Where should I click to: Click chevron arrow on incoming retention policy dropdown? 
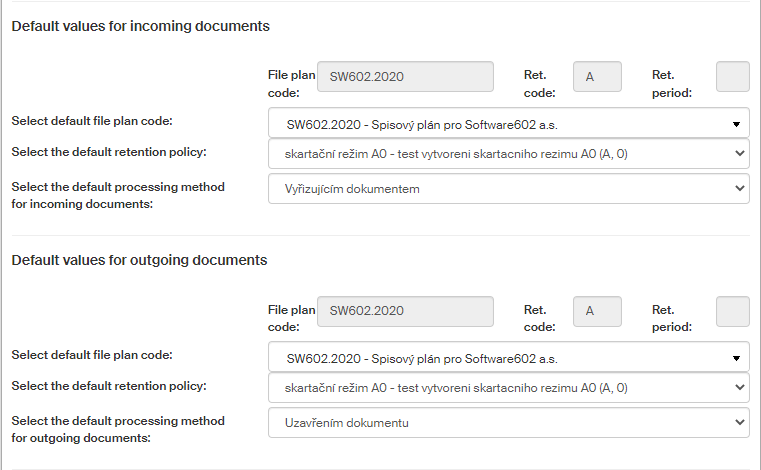(x=739, y=154)
